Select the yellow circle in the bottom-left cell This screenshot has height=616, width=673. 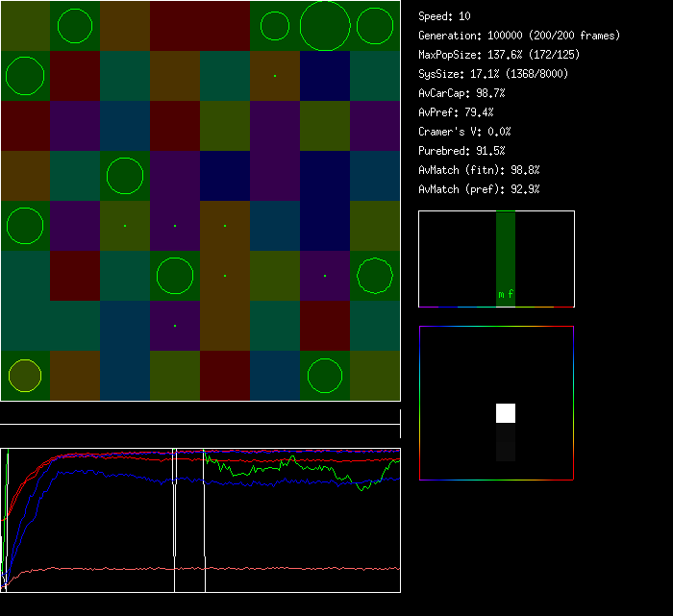(x=25, y=376)
